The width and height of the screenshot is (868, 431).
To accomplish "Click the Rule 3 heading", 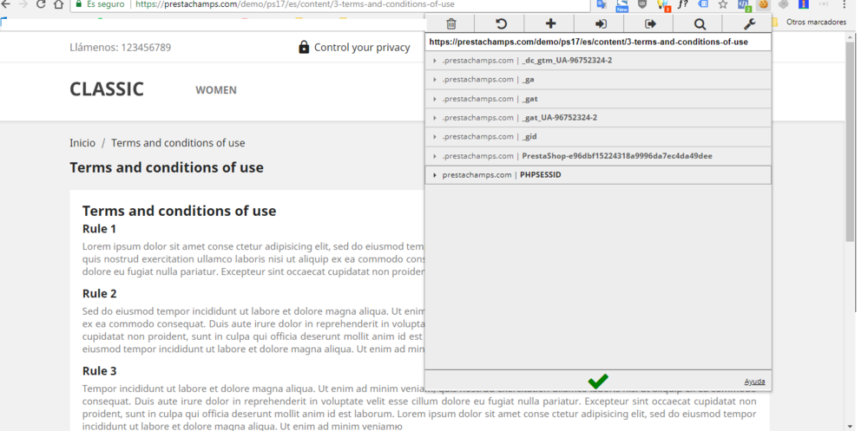I will coord(100,370).
